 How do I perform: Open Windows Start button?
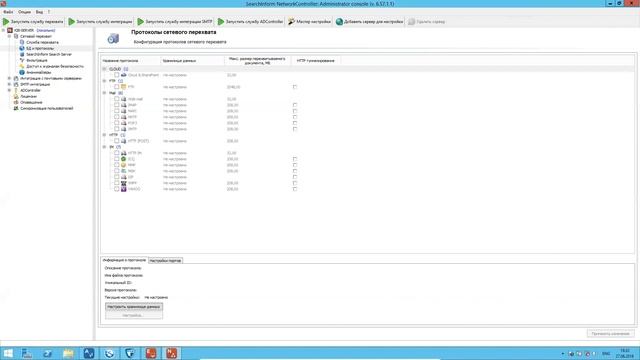8,353
